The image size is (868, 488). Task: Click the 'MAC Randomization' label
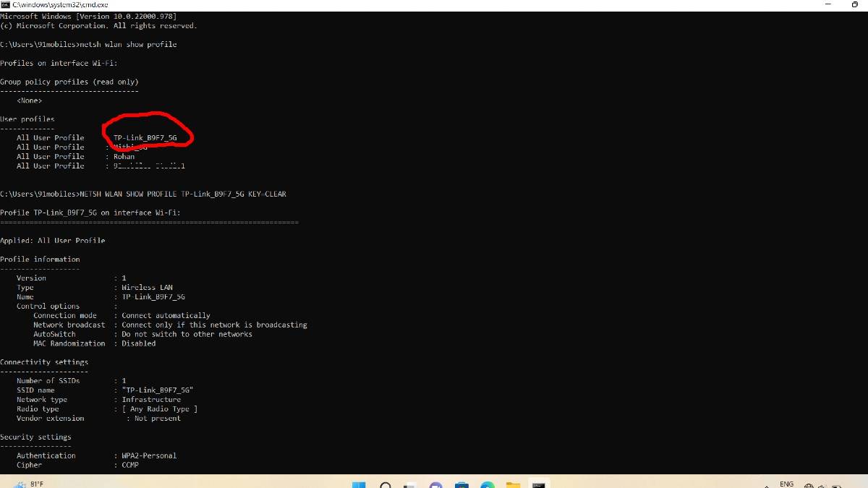[x=69, y=344]
